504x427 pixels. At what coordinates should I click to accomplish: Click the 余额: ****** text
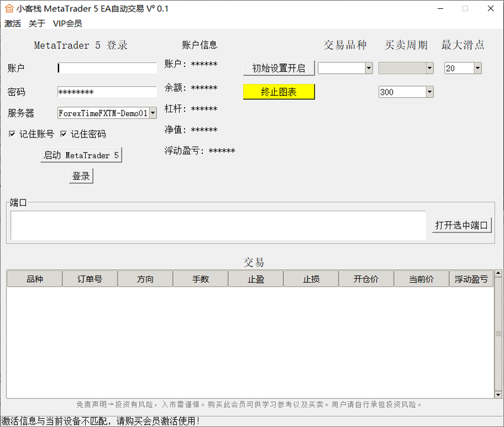tap(191, 88)
